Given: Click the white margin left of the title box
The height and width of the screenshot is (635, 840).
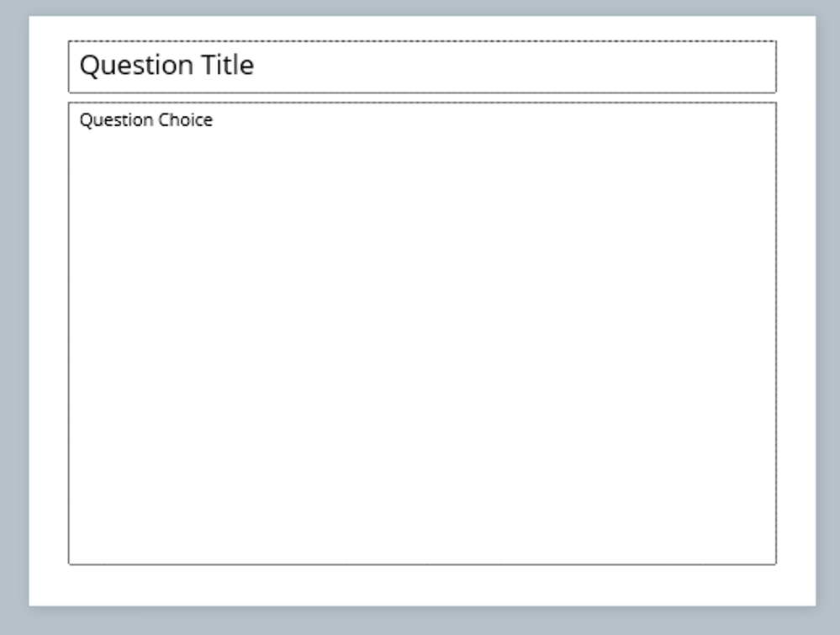Looking at the screenshot, I should (49, 66).
